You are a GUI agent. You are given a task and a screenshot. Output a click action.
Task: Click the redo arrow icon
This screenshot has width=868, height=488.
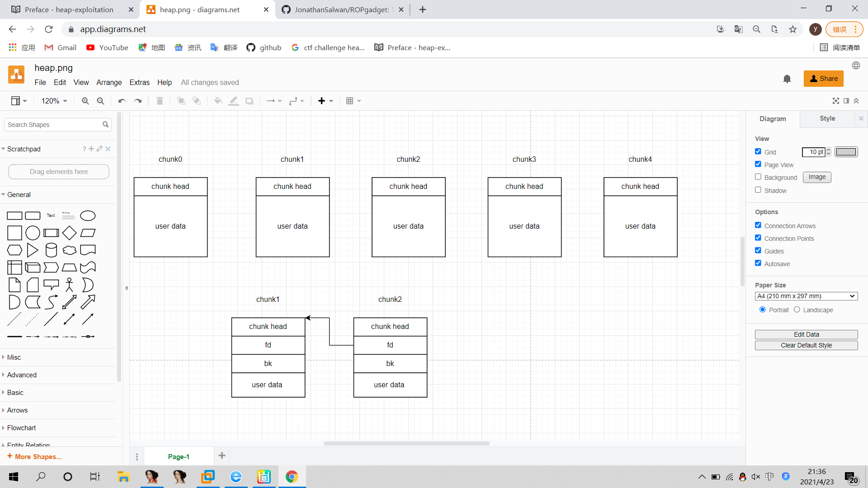coord(138,101)
